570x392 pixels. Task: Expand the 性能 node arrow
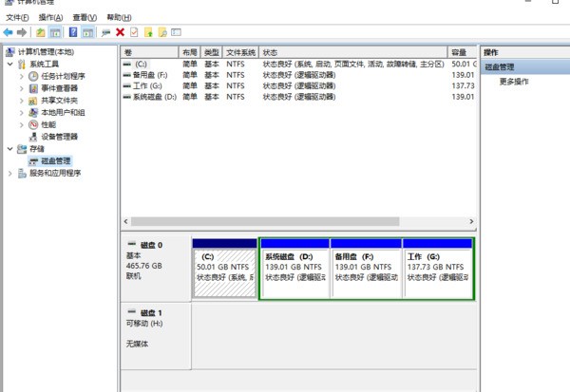coord(22,125)
